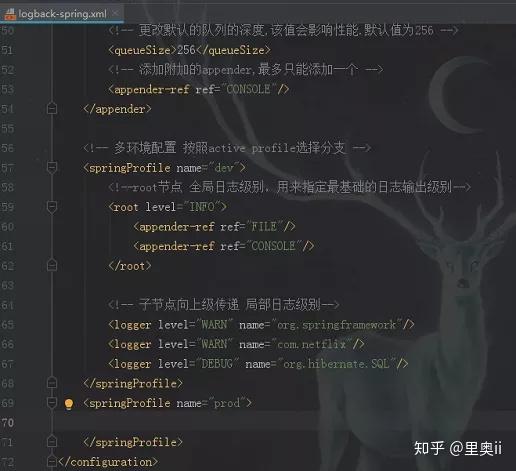Click line number 70 in the gutter
Image resolution: width=516 pixels, height=471 pixels.
click(x=7, y=423)
